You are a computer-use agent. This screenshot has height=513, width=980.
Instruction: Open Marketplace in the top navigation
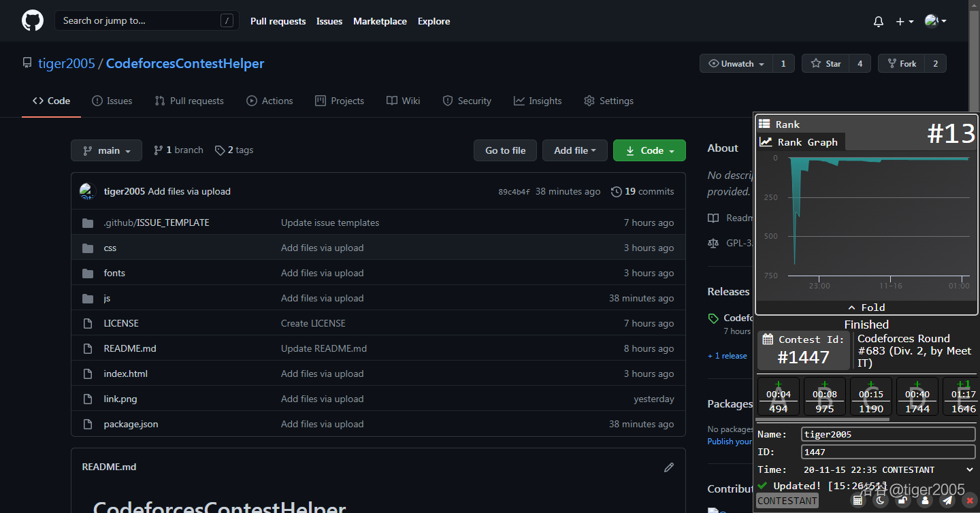(x=380, y=21)
